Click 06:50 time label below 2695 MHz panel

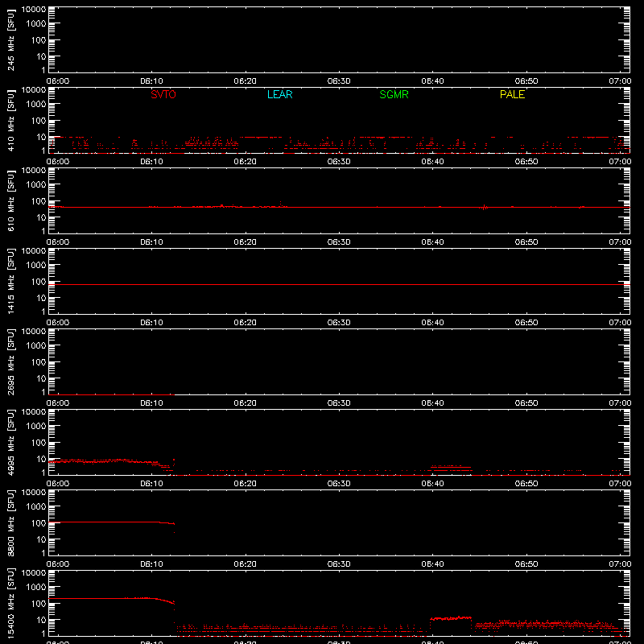point(526,403)
